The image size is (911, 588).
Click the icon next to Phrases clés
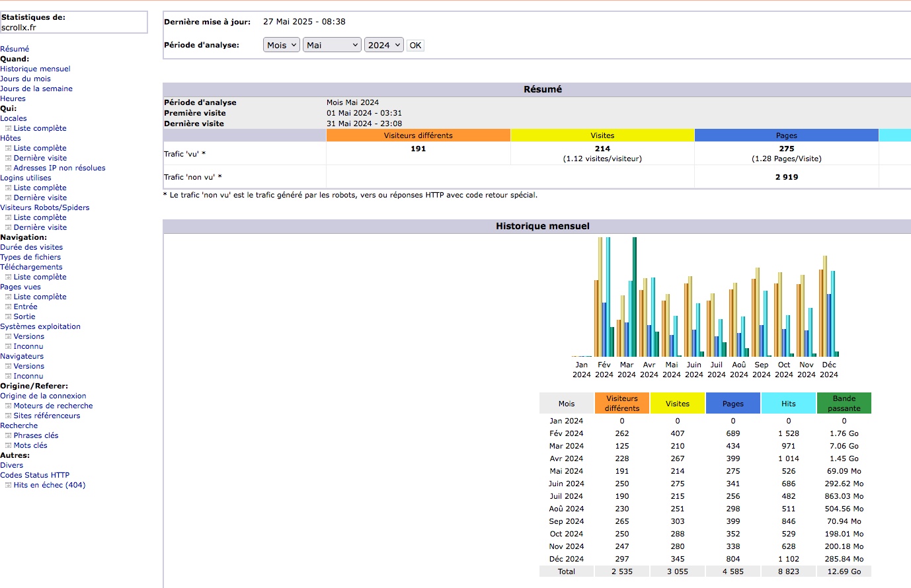[x=8, y=436]
